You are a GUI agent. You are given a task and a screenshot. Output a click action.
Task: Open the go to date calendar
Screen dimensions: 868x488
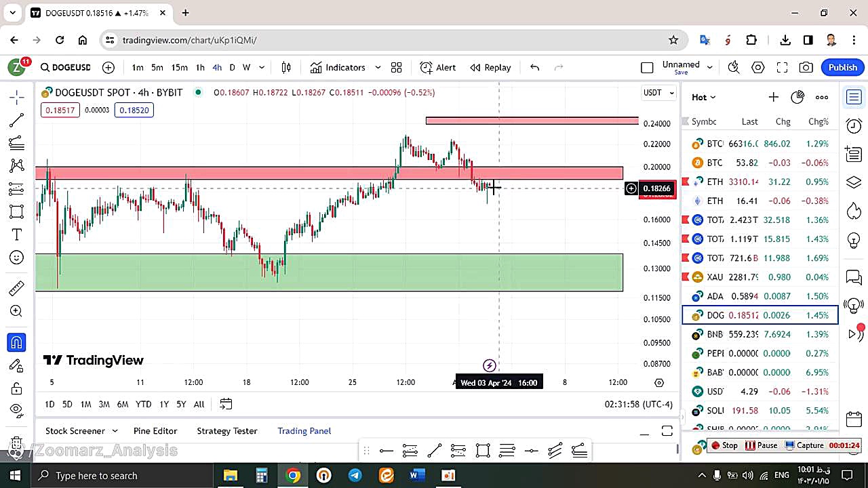coord(226,404)
